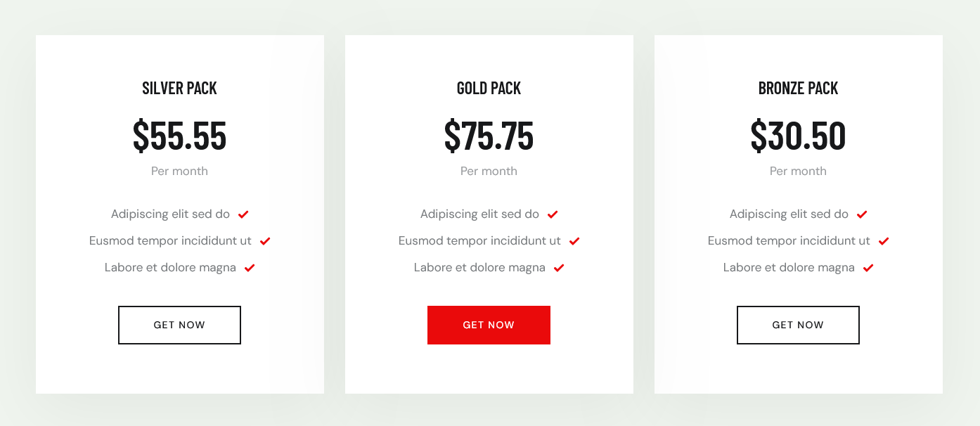
Task: Click Per month label under Gold Pack price
Action: point(489,171)
